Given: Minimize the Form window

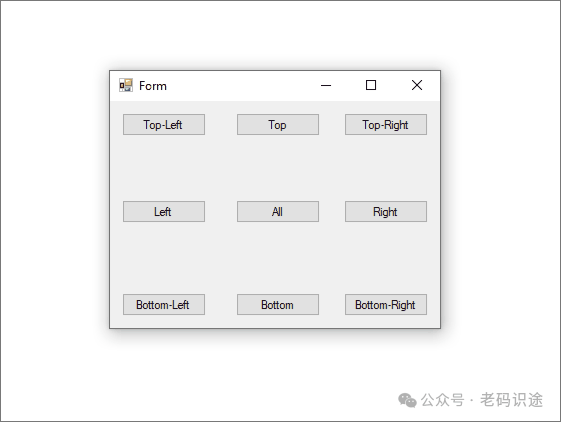Looking at the screenshot, I should [326, 86].
